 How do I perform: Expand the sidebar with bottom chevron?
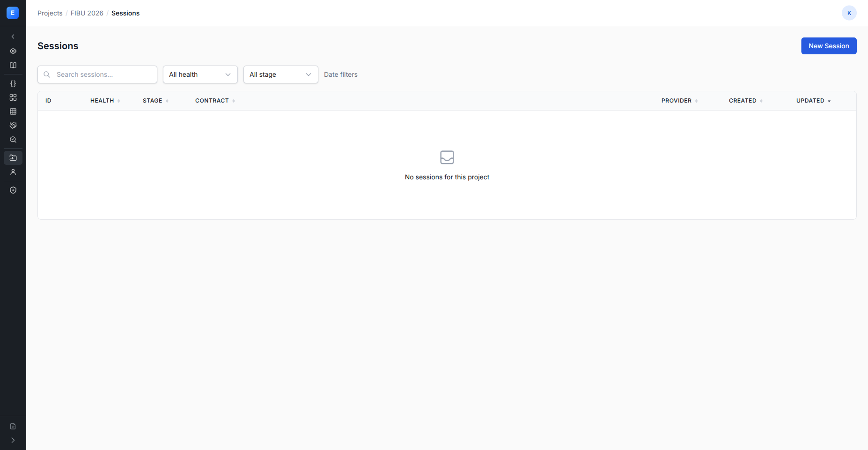pyautogui.click(x=13, y=440)
